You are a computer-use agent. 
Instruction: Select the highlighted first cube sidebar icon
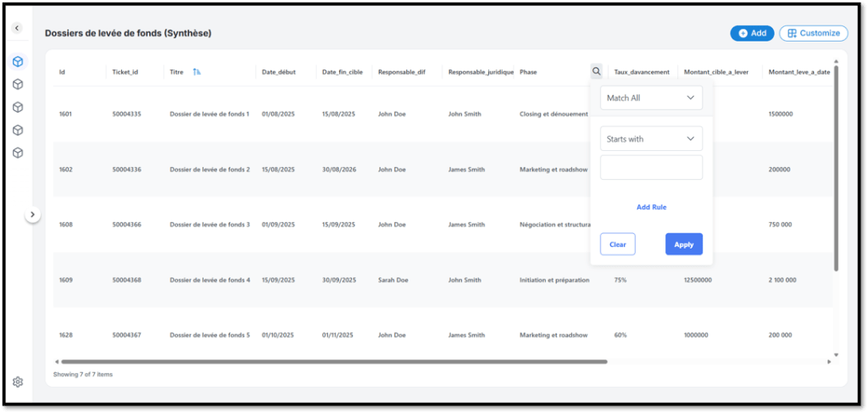coord(18,62)
